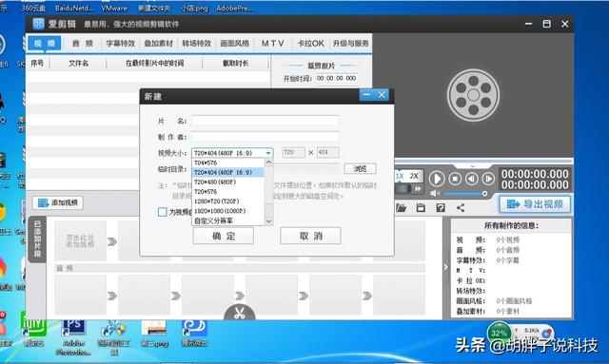Viewport: 609px width, 364px height.
Task: Step forward one frame in the preview
Action: pyautogui.click(x=488, y=179)
